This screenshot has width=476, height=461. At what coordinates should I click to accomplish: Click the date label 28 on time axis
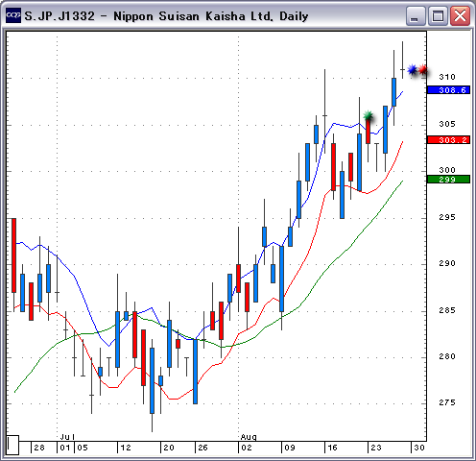39,448
